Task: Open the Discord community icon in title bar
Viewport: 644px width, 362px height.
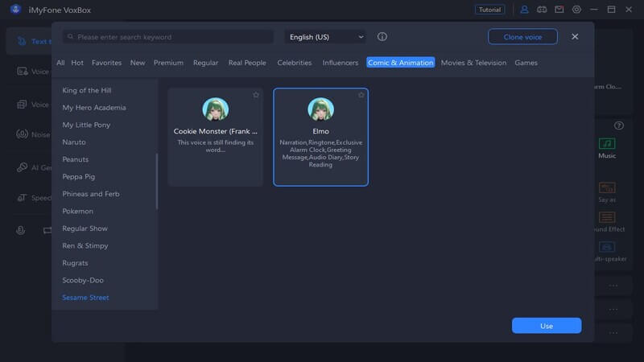Action: tap(542, 10)
